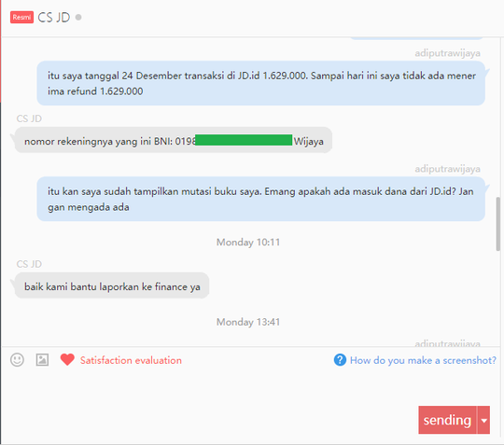Click the sending button
Image resolution: width=504 pixels, height=445 pixels.
pos(447,420)
